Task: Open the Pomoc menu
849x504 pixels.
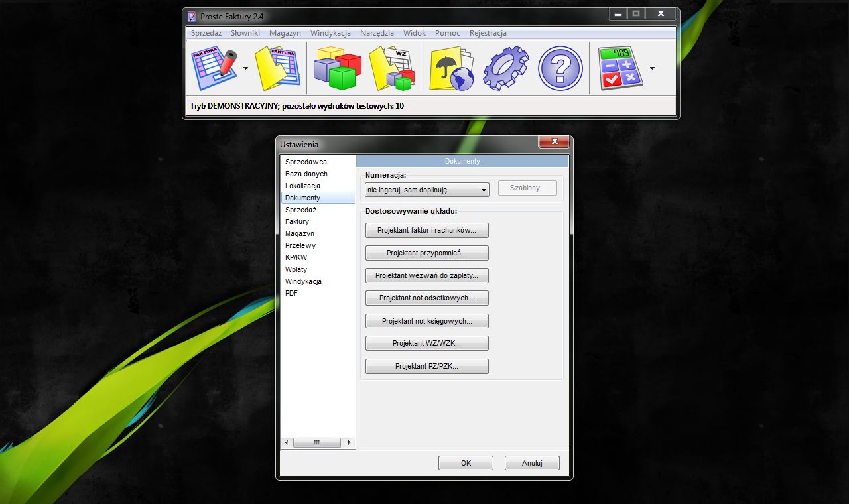Action: coord(448,33)
